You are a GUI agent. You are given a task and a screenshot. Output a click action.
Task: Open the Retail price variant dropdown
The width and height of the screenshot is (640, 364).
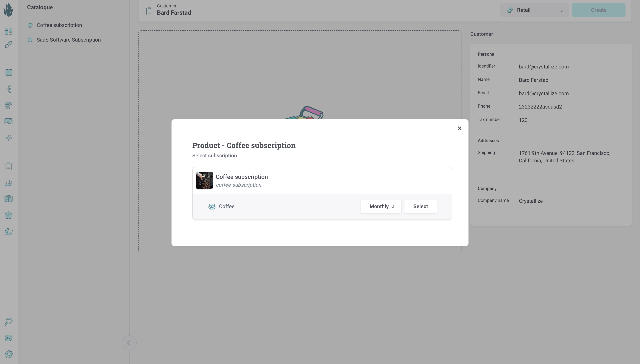click(x=534, y=10)
